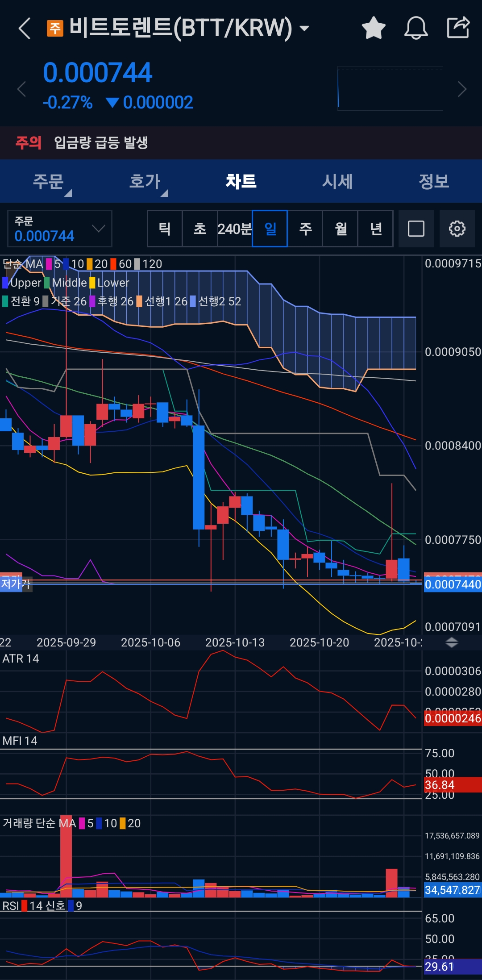The image size is (482, 980).
Task: Select the 주 weekly interval
Action: 305,229
